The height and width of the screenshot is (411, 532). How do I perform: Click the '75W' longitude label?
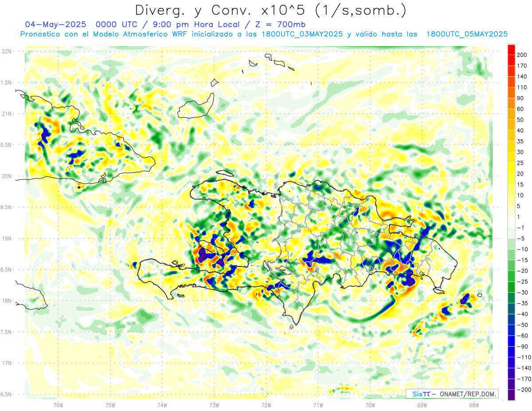(x=110, y=405)
